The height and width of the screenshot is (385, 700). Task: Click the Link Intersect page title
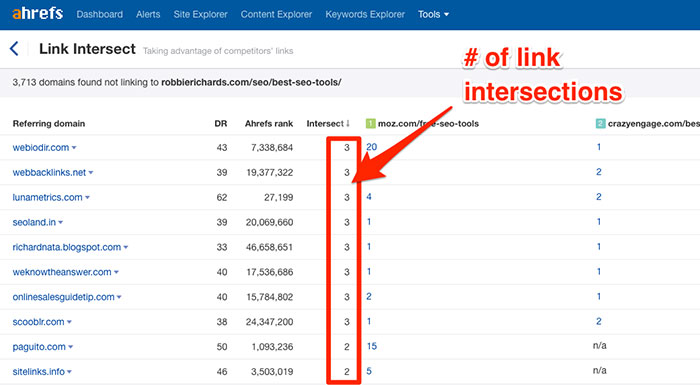(x=87, y=49)
